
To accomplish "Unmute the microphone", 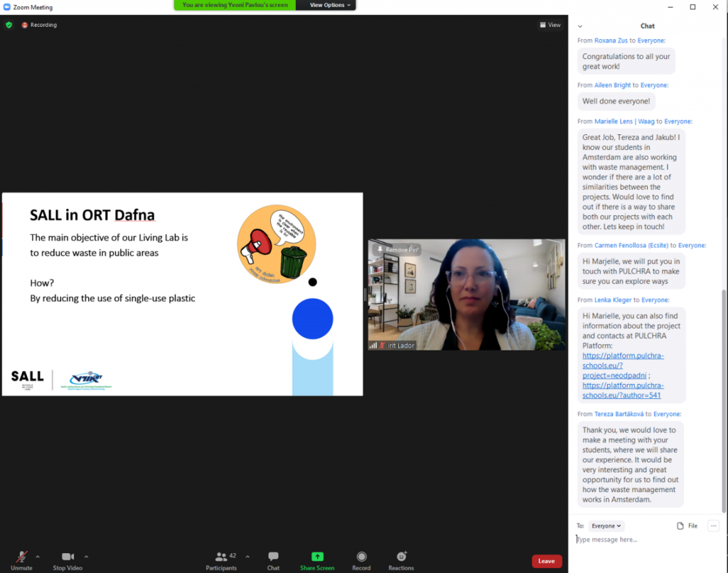I will pyautogui.click(x=21, y=560).
